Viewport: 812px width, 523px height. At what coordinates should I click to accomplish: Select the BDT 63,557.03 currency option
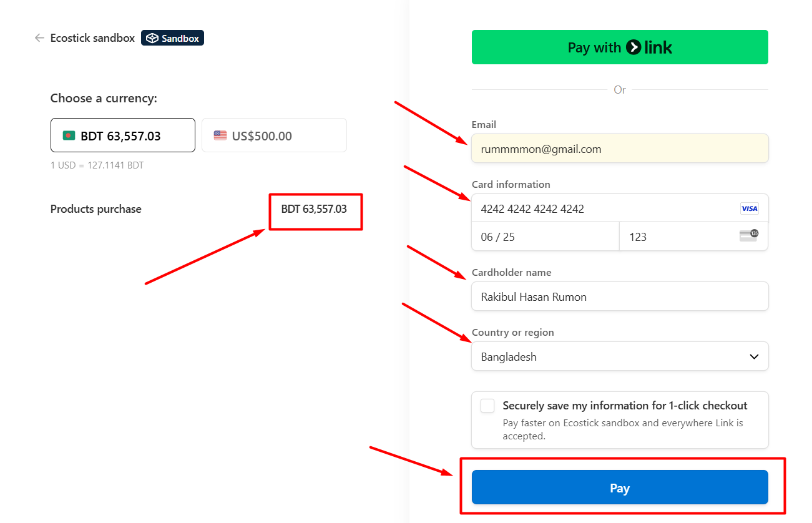click(x=123, y=135)
